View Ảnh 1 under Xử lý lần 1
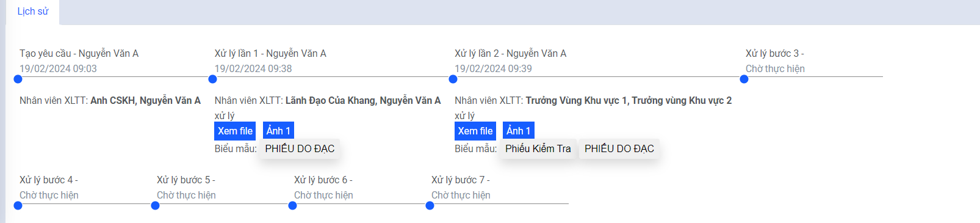 tap(278, 131)
